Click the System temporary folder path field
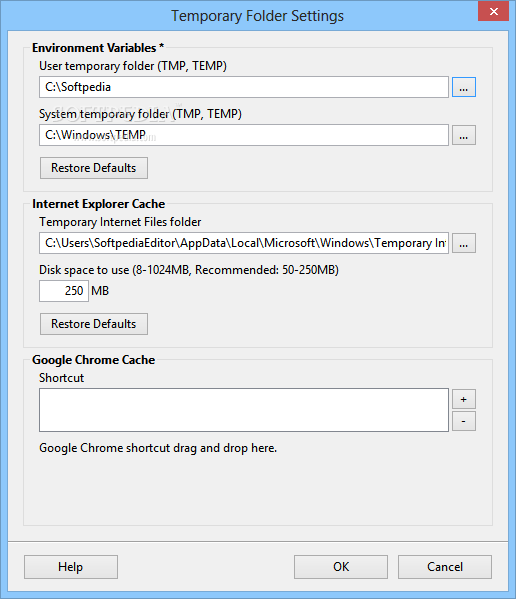 244,135
